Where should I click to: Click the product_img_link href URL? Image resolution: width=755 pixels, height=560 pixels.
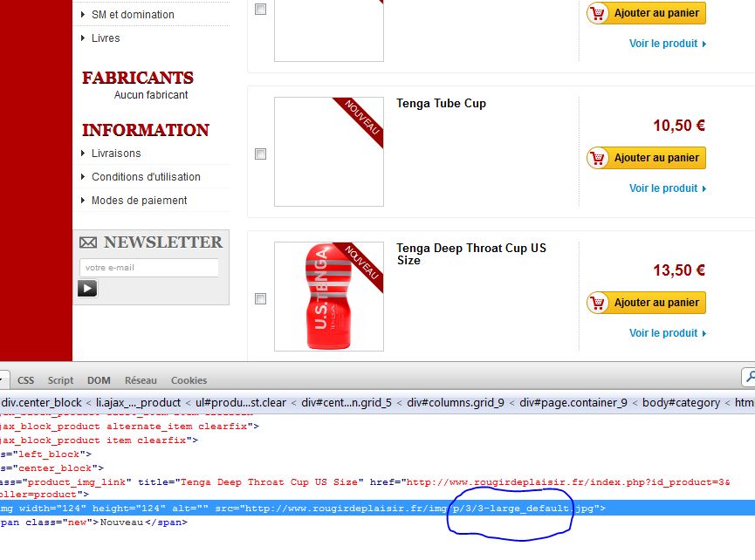568,482
